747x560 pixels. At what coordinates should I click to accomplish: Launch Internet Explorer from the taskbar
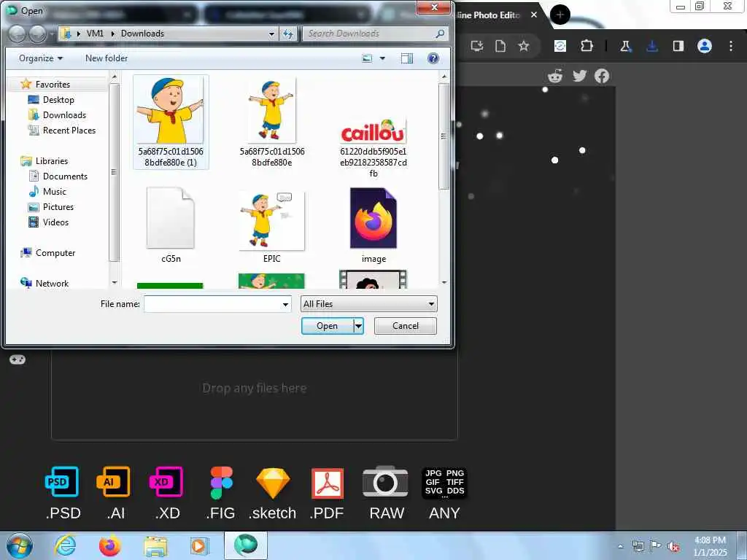[65, 545]
